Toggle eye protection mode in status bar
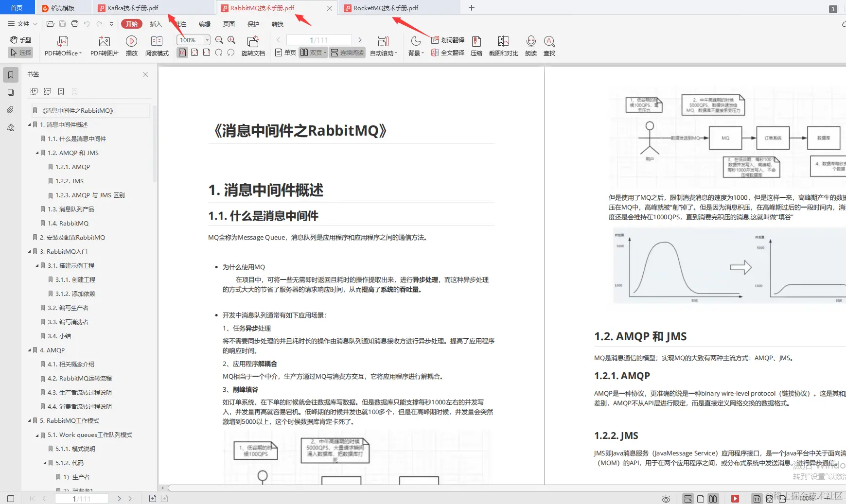The width and height of the screenshot is (846, 504). 666,499
